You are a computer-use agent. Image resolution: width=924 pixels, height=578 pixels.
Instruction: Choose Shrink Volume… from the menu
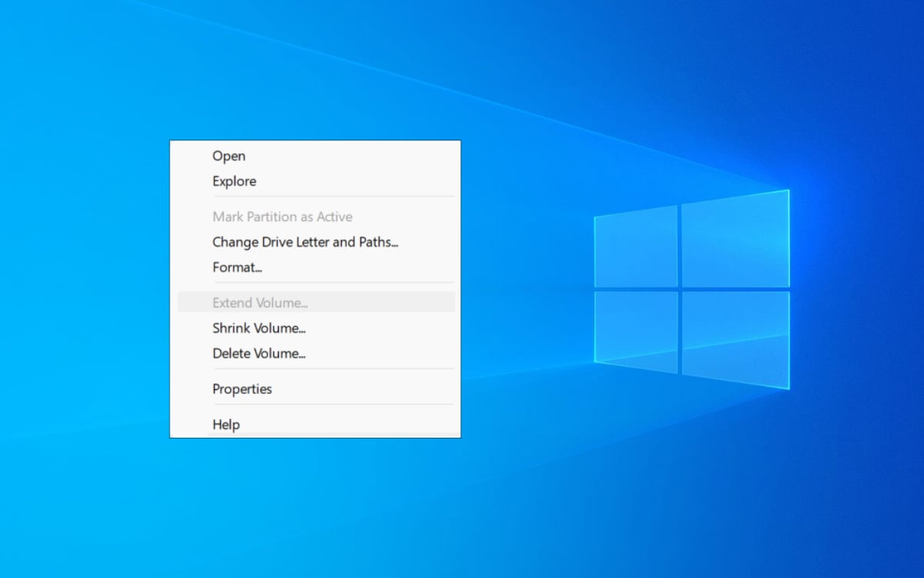[x=259, y=328]
